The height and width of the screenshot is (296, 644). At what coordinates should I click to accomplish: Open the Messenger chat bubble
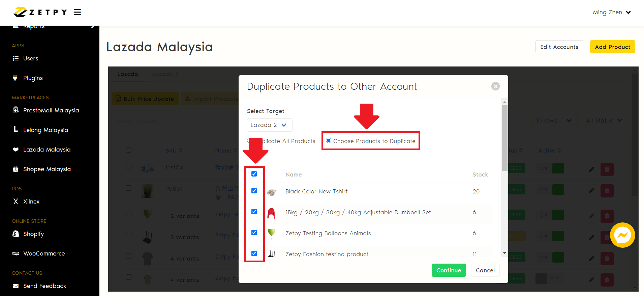(622, 235)
